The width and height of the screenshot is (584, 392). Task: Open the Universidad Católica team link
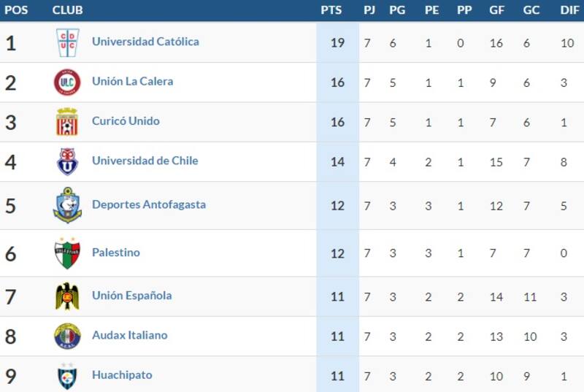coord(145,42)
